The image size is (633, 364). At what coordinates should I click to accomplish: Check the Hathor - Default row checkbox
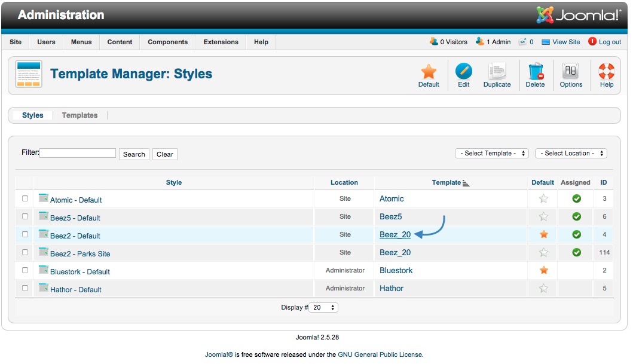[x=25, y=288]
